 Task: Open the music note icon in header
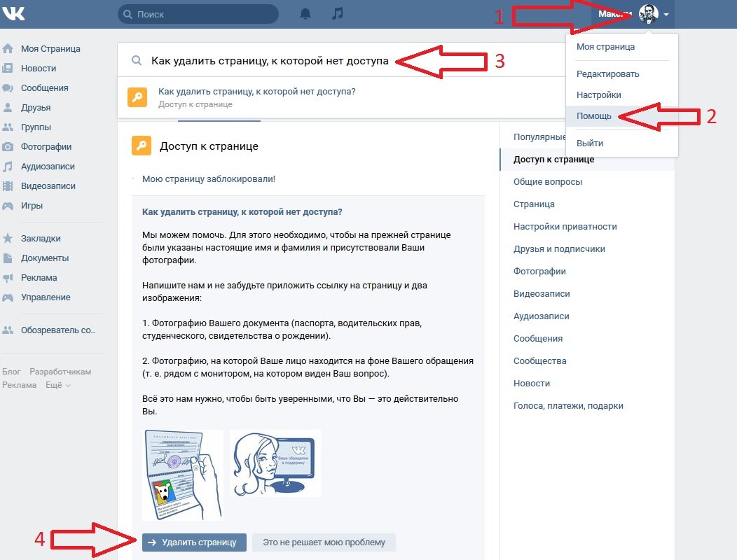pos(337,13)
